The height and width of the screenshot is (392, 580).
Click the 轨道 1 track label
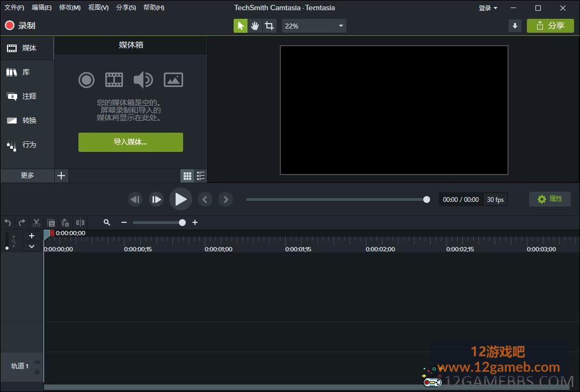(20, 366)
